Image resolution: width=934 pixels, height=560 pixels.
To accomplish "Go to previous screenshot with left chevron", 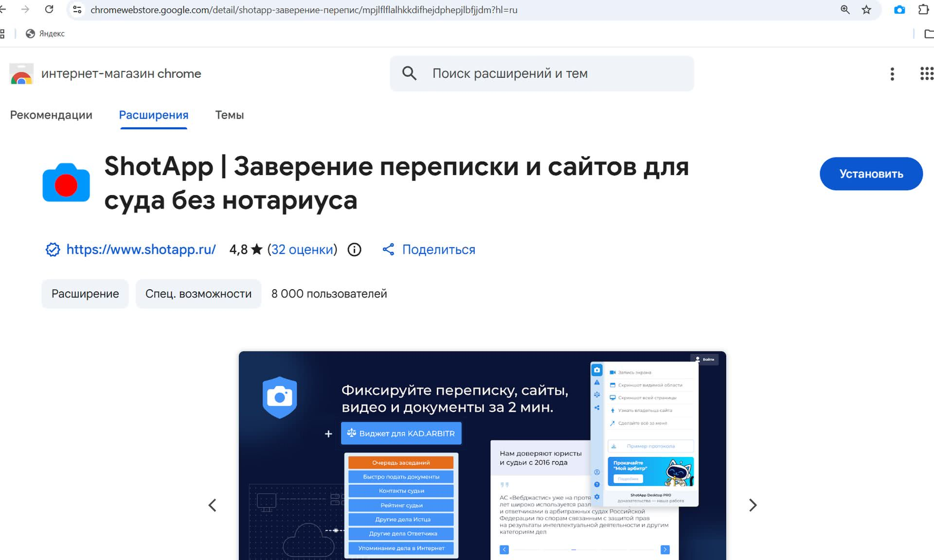I will tap(213, 506).
